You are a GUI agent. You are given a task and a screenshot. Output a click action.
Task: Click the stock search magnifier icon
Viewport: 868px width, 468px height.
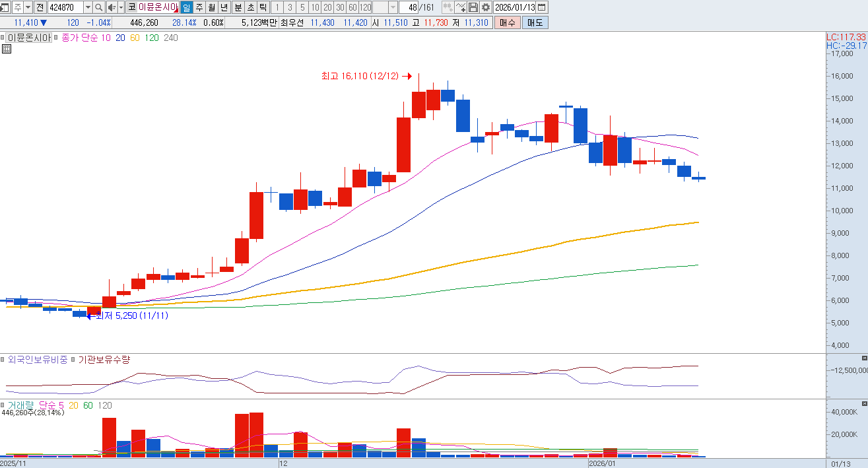click(x=99, y=7)
